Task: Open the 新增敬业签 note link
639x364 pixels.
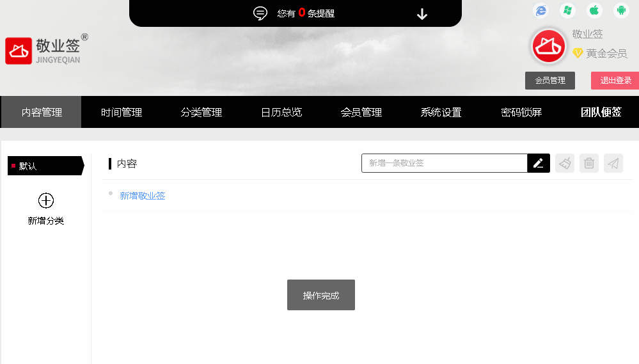Action: 142,196
